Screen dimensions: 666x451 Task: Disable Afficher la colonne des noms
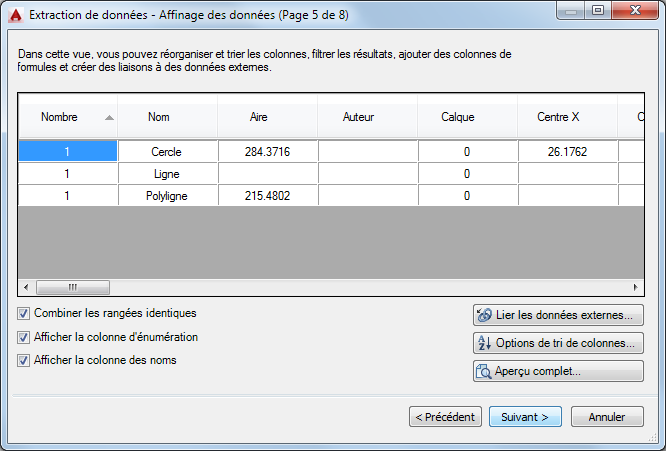pyautogui.click(x=24, y=360)
